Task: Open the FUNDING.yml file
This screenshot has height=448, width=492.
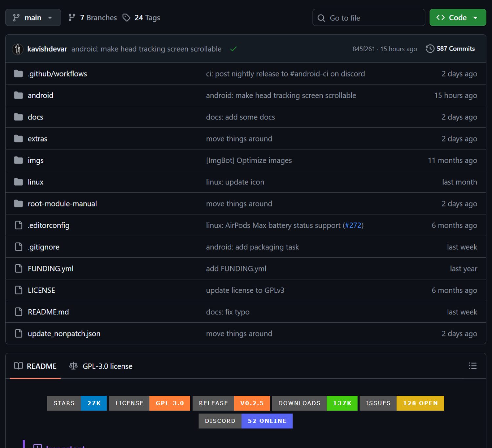Action: tap(51, 269)
